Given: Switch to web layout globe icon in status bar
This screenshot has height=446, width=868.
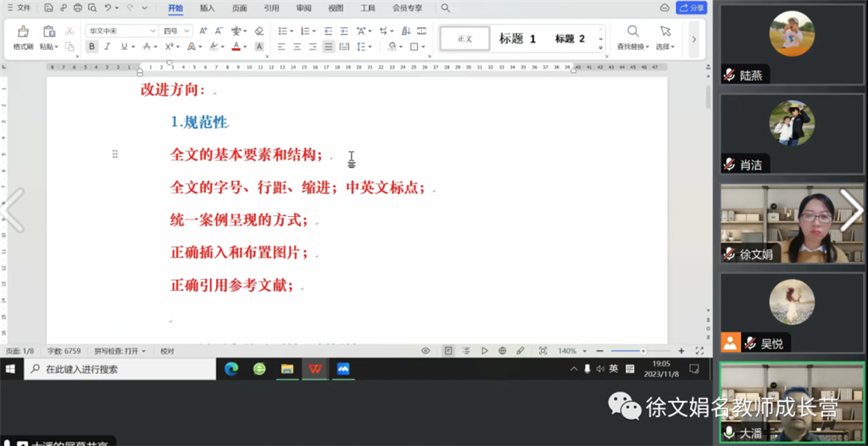Looking at the screenshot, I should pyautogui.click(x=502, y=351).
